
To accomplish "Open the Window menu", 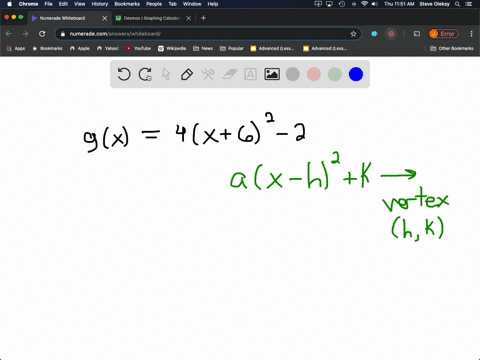I will [x=192, y=4].
